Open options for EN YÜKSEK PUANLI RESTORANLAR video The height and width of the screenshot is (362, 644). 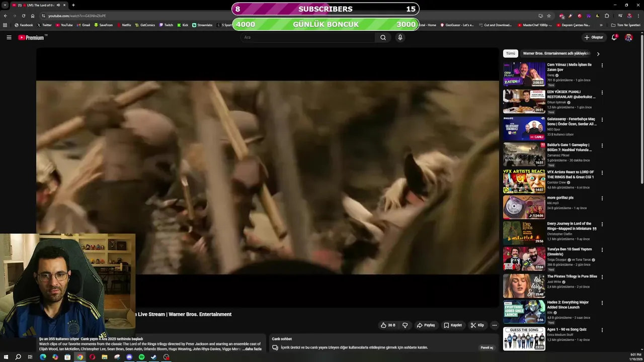coord(602,93)
